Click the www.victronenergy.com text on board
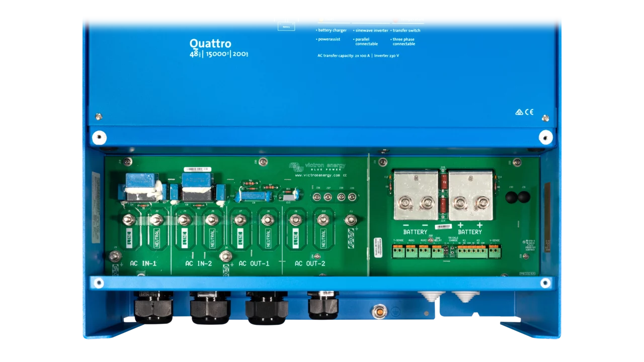644x362 pixels. click(x=319, y=175)
